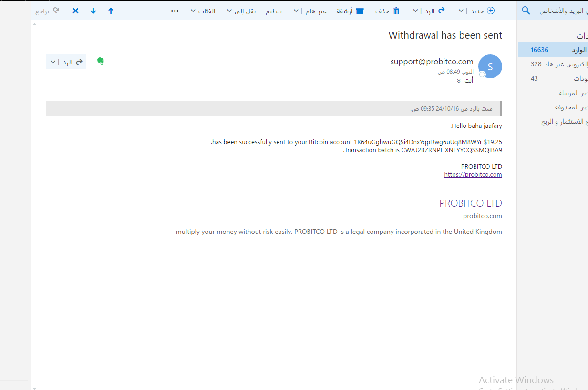
Task: Click the Sweep (تنظيم) toolbar item
Action: (x=274, y=11)
